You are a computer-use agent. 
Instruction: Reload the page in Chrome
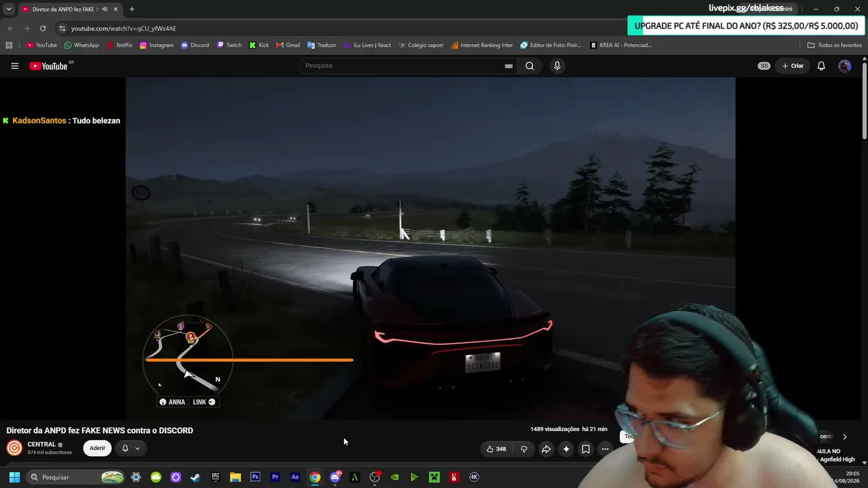43,28
